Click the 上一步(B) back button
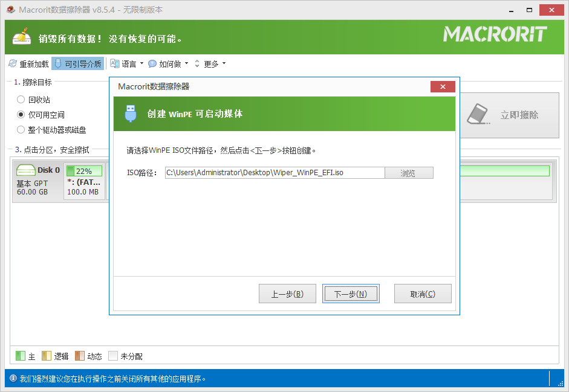This screenshot has width=569, height=392. coord(287,294)
